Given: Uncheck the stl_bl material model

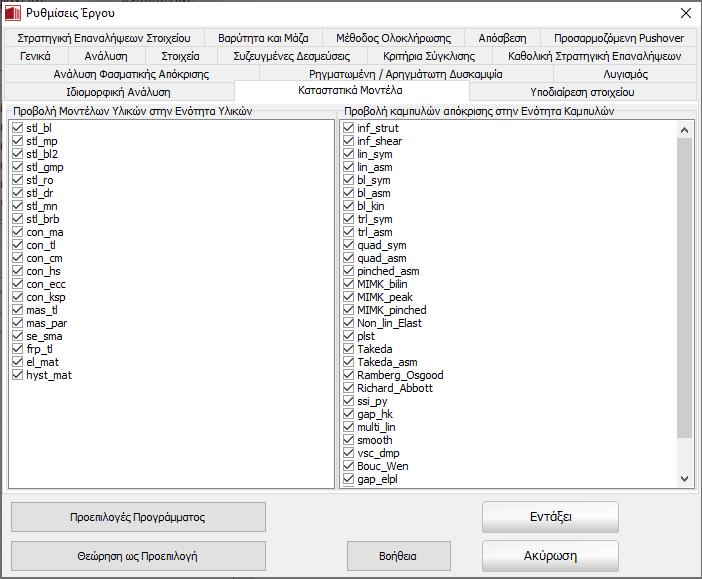Looking at the screenshot, I should pos(17,129).
